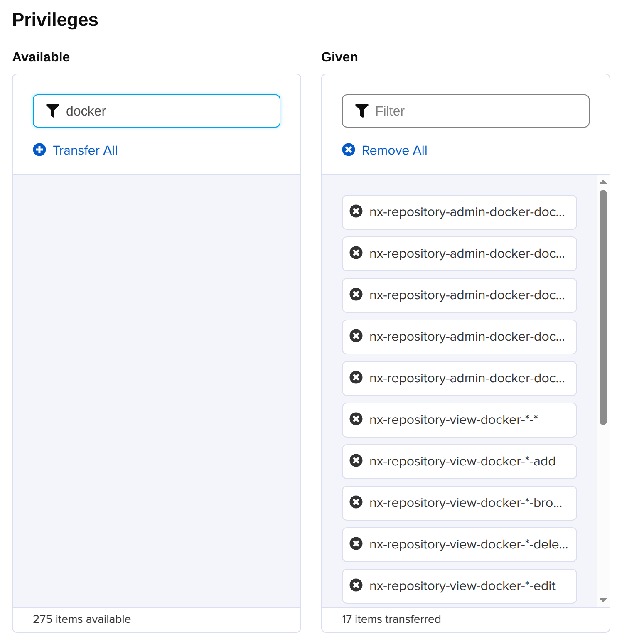644x644 pixels.
Task: Select the nx-repository-view-docker-*-add list item
Action: click(x=460, y=462)
